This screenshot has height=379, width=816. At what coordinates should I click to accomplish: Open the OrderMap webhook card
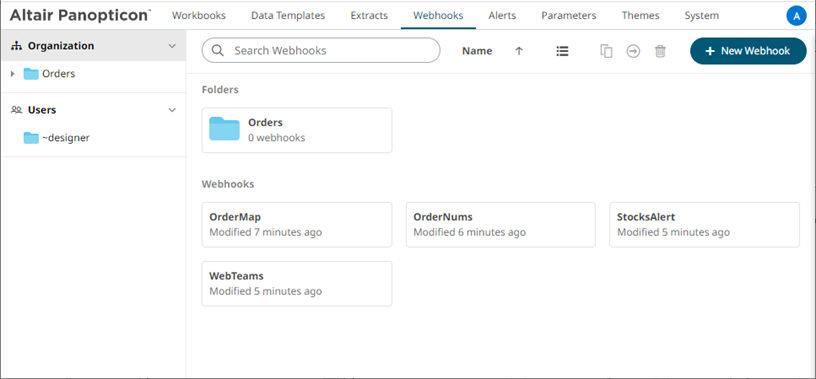[297, 224]
